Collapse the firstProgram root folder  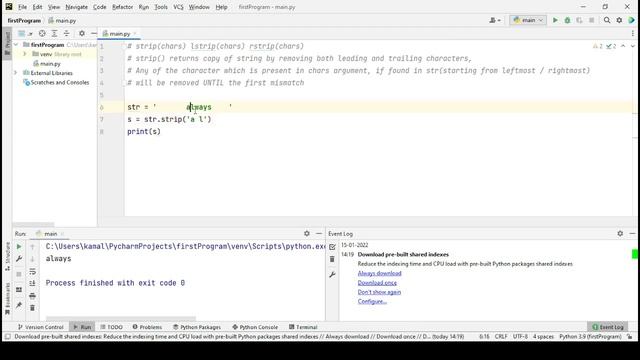click(16, 44)
